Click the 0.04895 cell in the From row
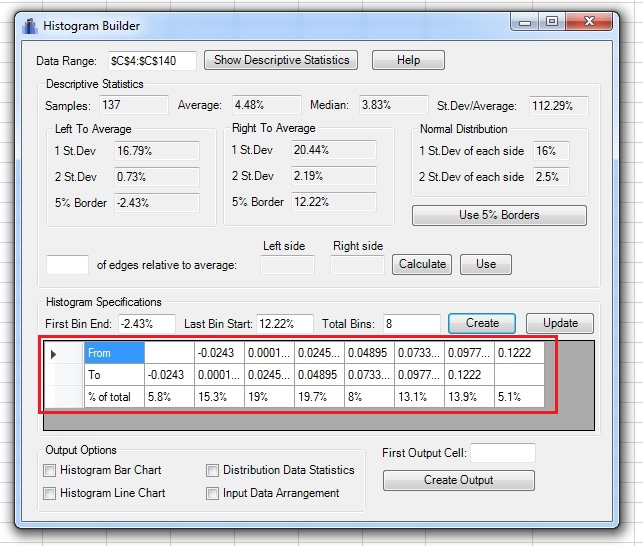The image size is (643, 546). click(x=369, y=353)
